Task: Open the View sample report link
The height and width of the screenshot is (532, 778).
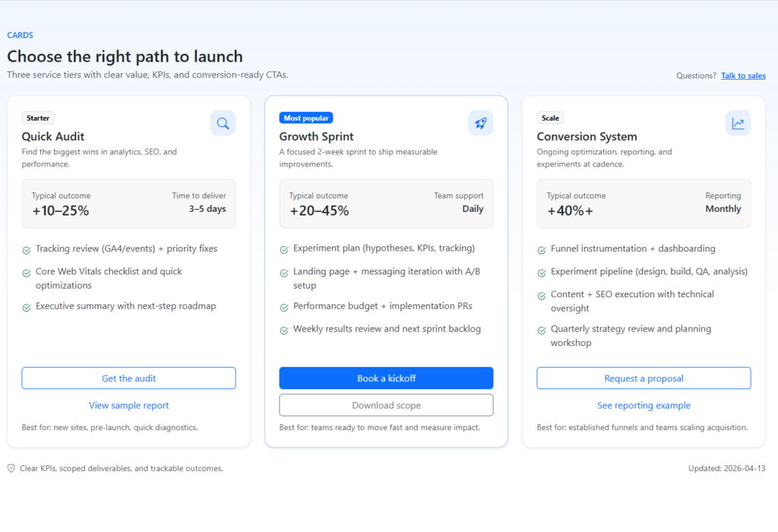Action: coord(128,406)
